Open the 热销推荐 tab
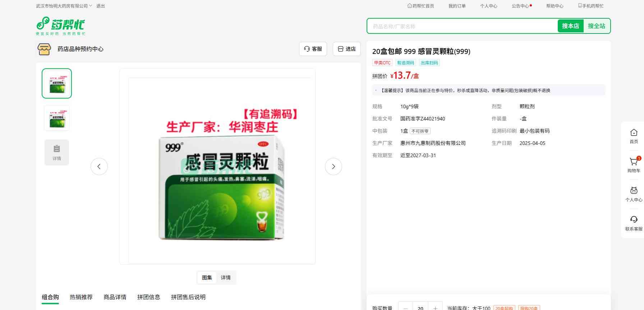The height and width of the screenshot is (310, 644). tap(81, 297)
